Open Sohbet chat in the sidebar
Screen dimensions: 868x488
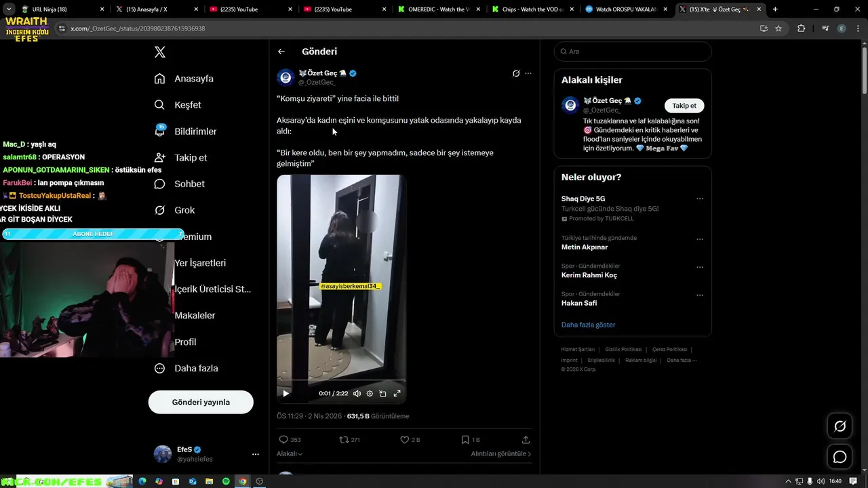pyautogui.click(x=179, y=184)
